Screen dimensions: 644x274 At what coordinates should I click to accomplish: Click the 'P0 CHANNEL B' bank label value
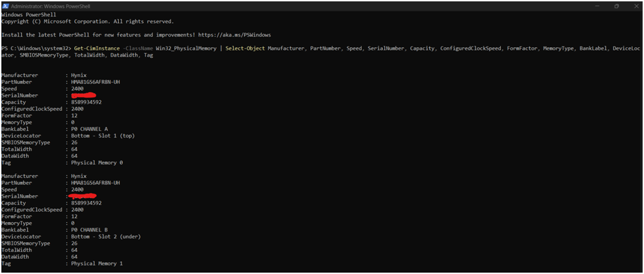tap(89, 230)
